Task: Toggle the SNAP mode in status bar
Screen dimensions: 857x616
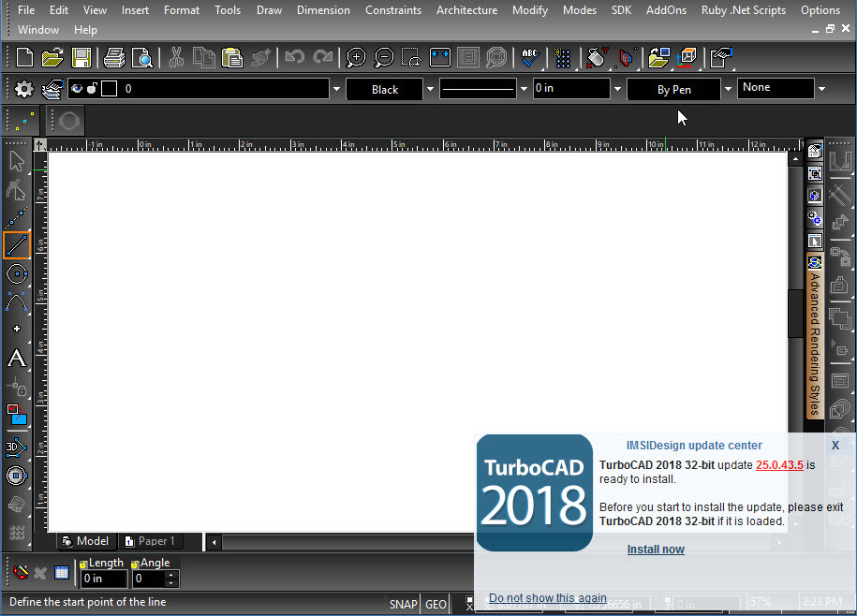Action: click(x=404, y=604)
